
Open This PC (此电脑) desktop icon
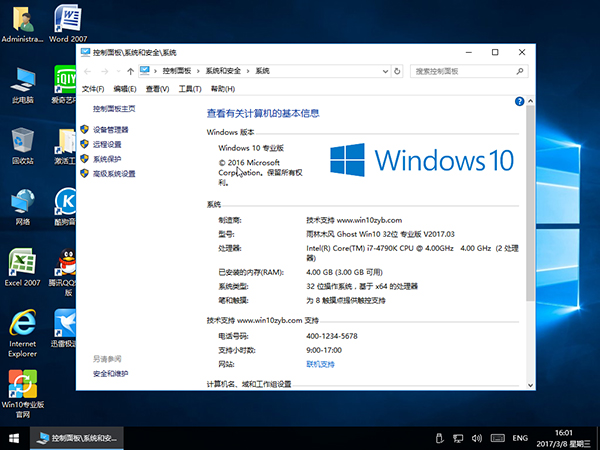coord(22,83)
